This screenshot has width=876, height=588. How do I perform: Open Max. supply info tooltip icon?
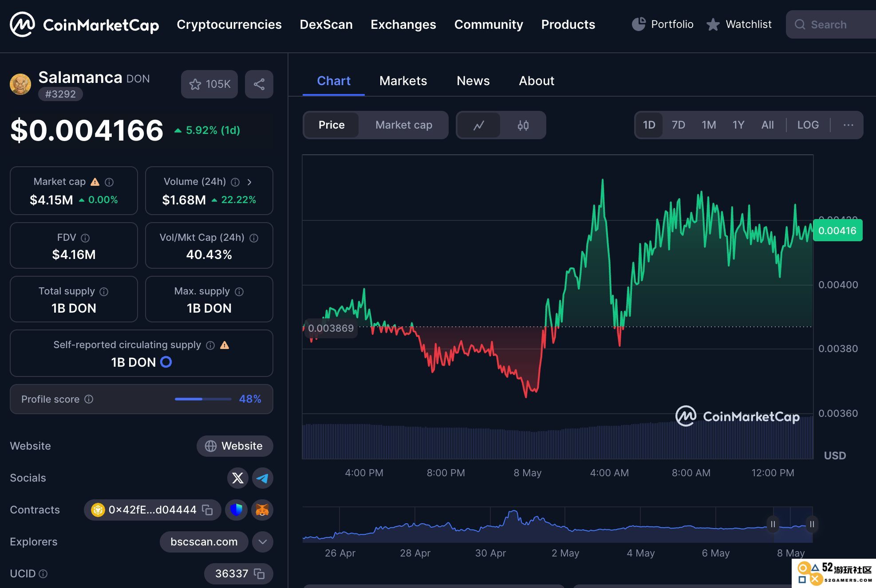pos(239,292)
